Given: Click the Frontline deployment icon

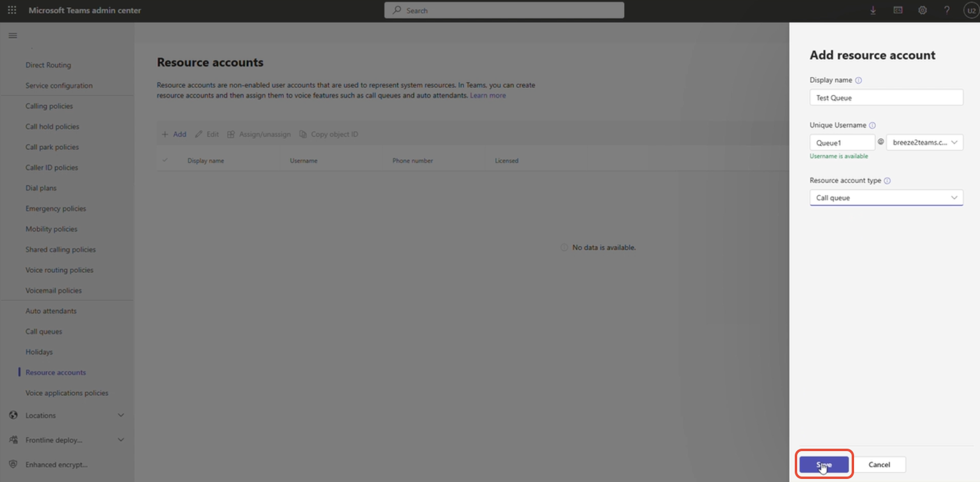Looking at the screenshot, I should [x=13, y=440].
